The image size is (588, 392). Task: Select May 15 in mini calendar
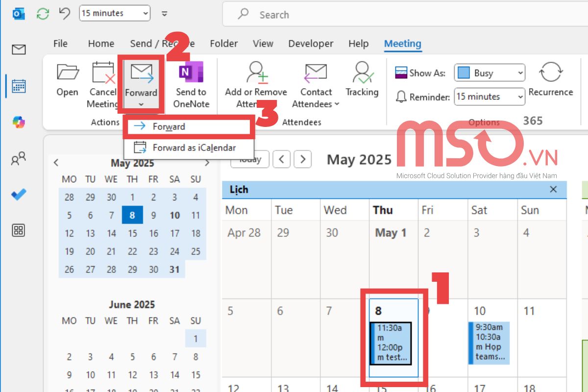pyautogui.click(x=132, y=233)
